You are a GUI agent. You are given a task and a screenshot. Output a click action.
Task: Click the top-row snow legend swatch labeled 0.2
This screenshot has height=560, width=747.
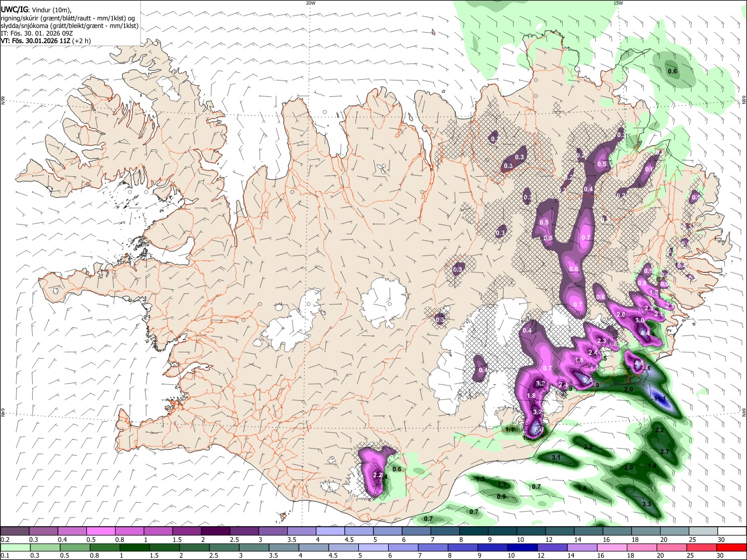click(x=15, y=531)
